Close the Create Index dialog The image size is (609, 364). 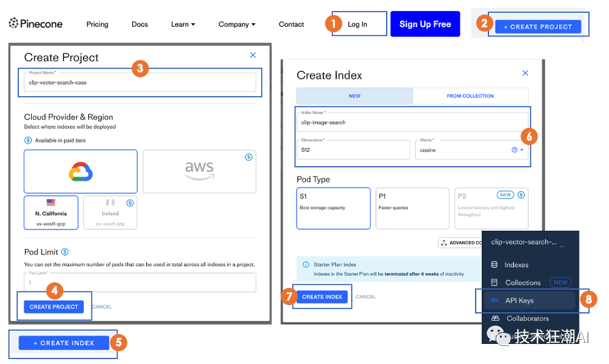click(525, 73)
